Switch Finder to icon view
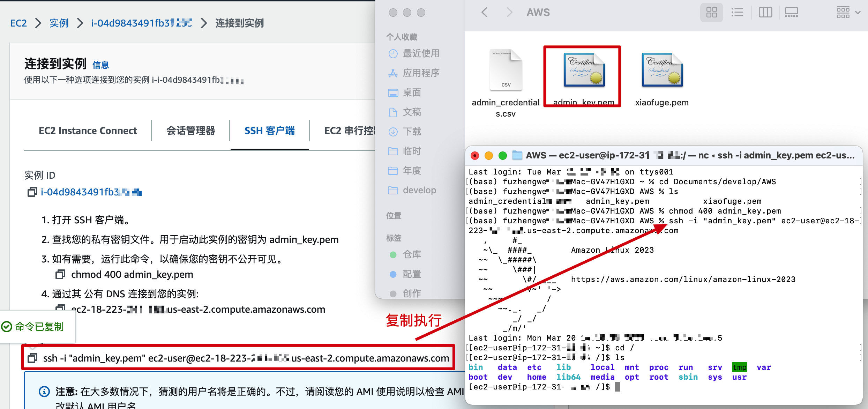The width and height of the screenshot is (868, 409). 711,13
